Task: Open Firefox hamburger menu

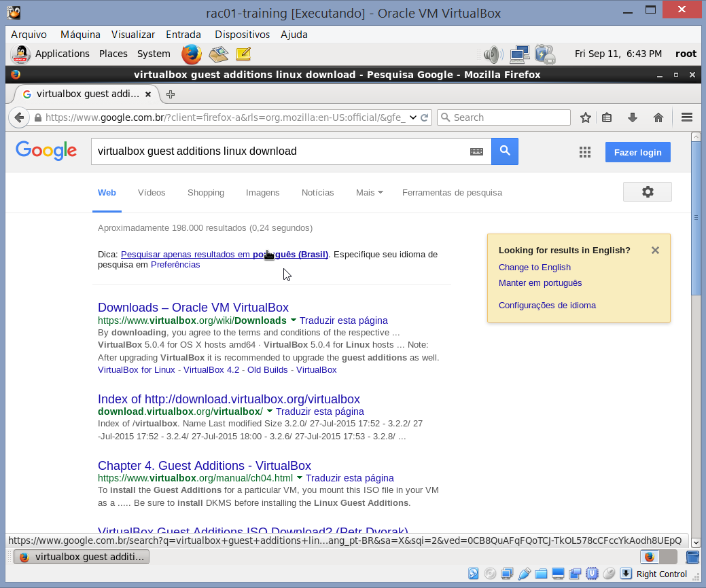Action: click(x=687, y=117)
